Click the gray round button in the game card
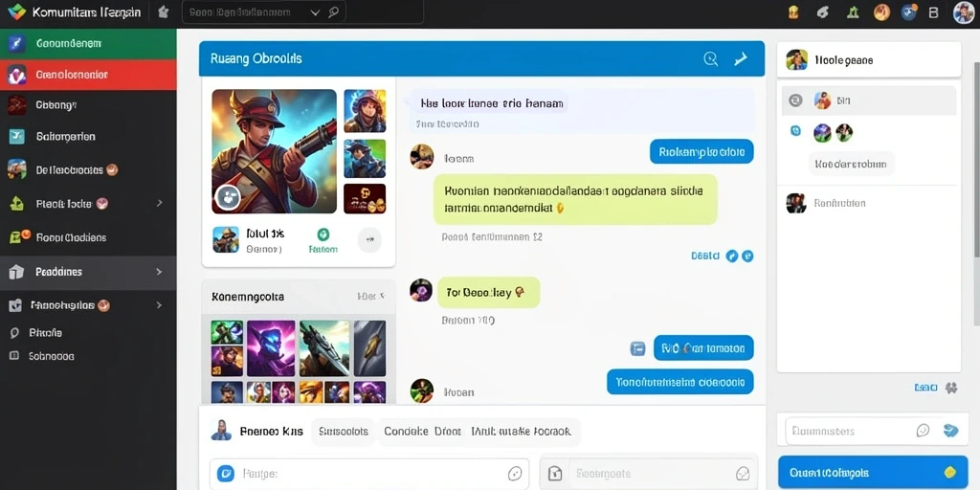Image resolution: width=980 pixels, height=490 pixels. coord(369,239)
